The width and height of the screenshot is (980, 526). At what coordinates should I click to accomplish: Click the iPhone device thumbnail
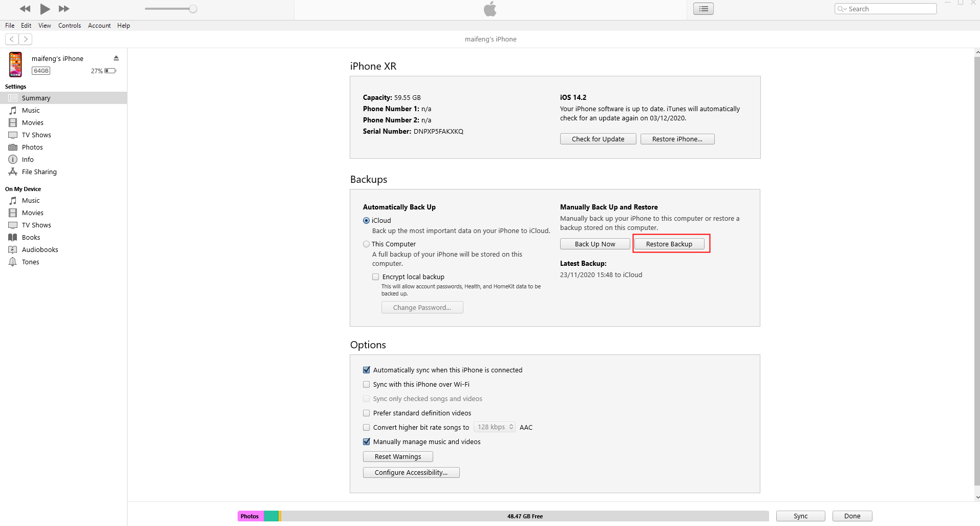click(15, 65)
